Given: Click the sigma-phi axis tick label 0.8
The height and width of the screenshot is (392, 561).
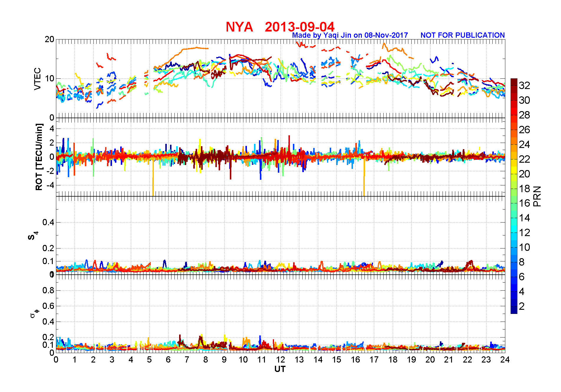Looking at the screenshot, I should 48,290.
